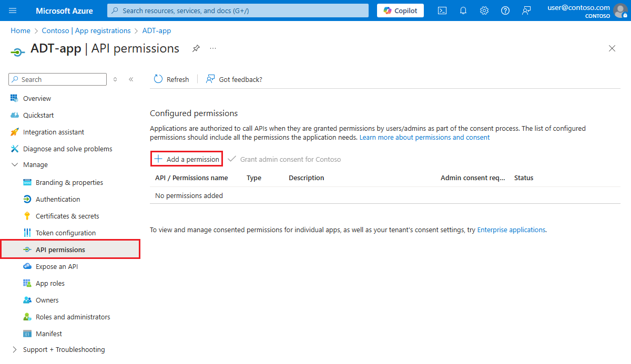Click Add a permission button
The image size is (631, 364).
click(x=187, y=159)
